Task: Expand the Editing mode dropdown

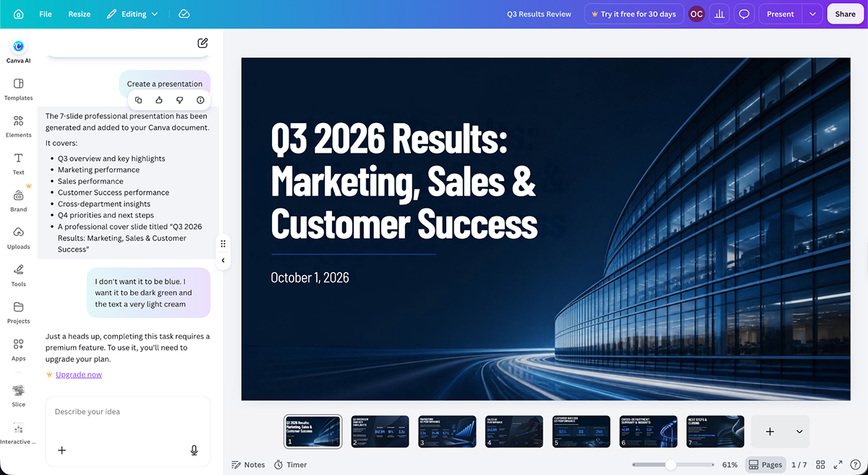Action: click(133, 14)
